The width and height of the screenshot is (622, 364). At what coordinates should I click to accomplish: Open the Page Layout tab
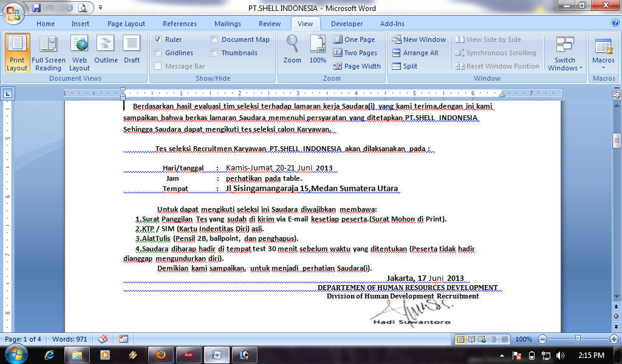coord(126,24)
